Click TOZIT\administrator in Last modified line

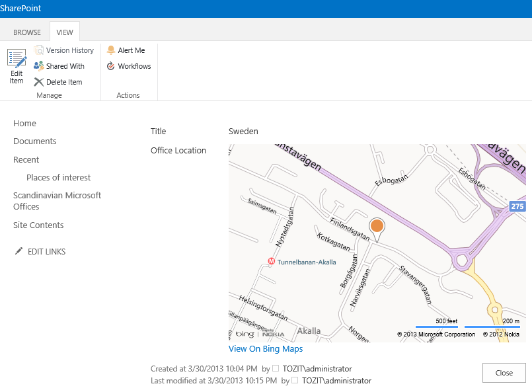(x=336, y=381)
